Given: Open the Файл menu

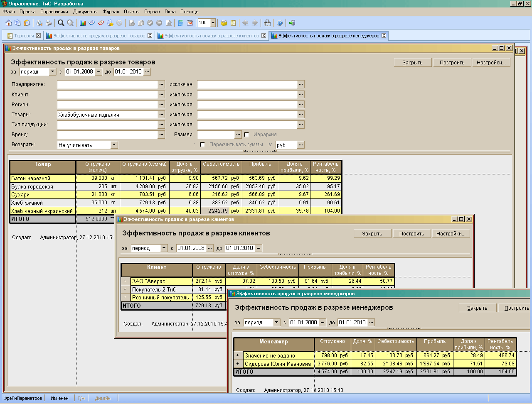Looking at the screenshot, I should [9, 12].
